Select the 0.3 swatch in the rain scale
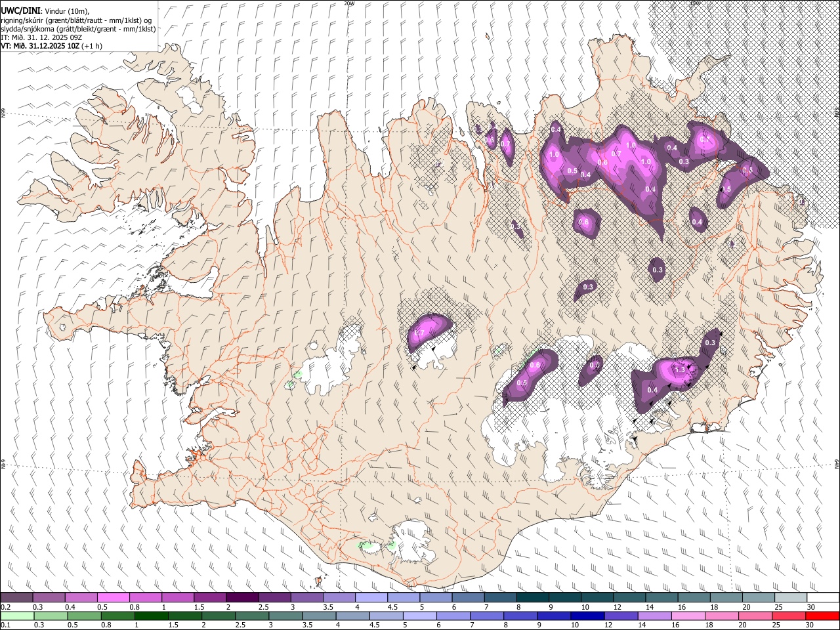Image resolution: width=840 pixels, height=630 pixels. point(50,616)
